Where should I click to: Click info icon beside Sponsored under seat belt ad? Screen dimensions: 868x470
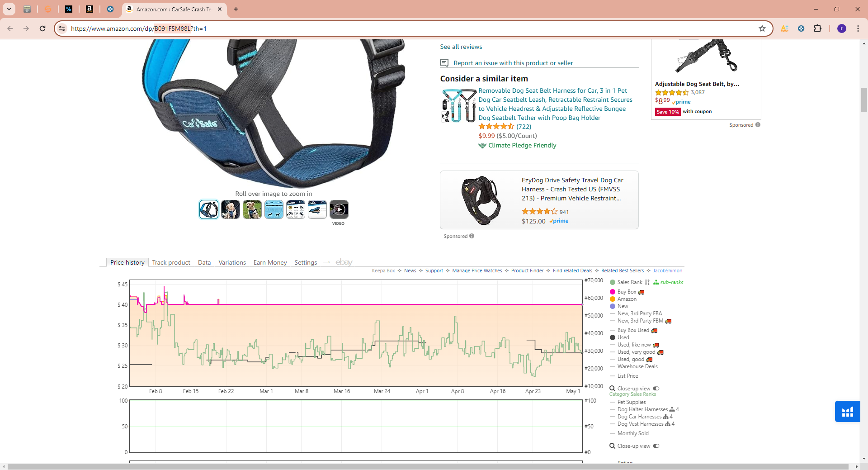(758, 125)
